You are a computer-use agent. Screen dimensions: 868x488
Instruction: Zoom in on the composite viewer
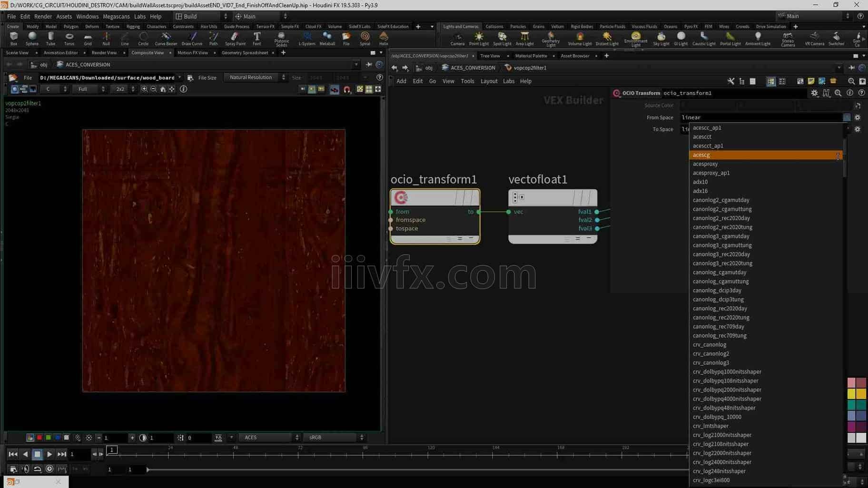coord(144,89)
